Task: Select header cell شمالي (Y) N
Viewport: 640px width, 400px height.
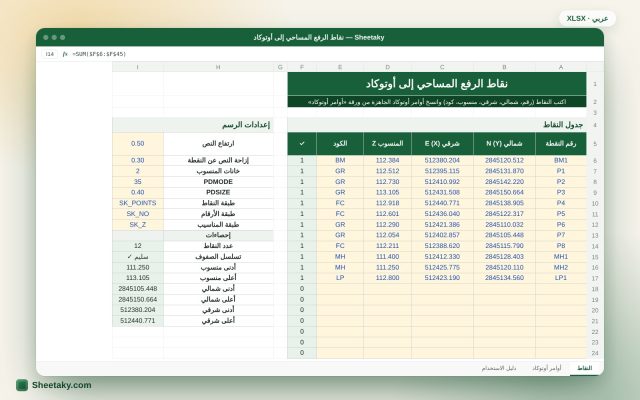Action: [x=504, y=144]
